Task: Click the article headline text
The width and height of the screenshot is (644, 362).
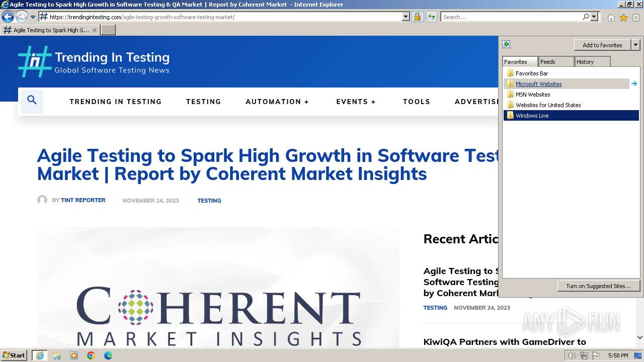Action: click(268, 164)
